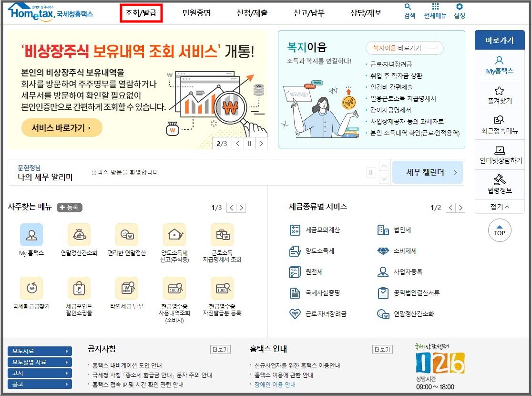532x396 pixels.
Task: Open the 상담/제보 menu
Action: coord(366,13)
